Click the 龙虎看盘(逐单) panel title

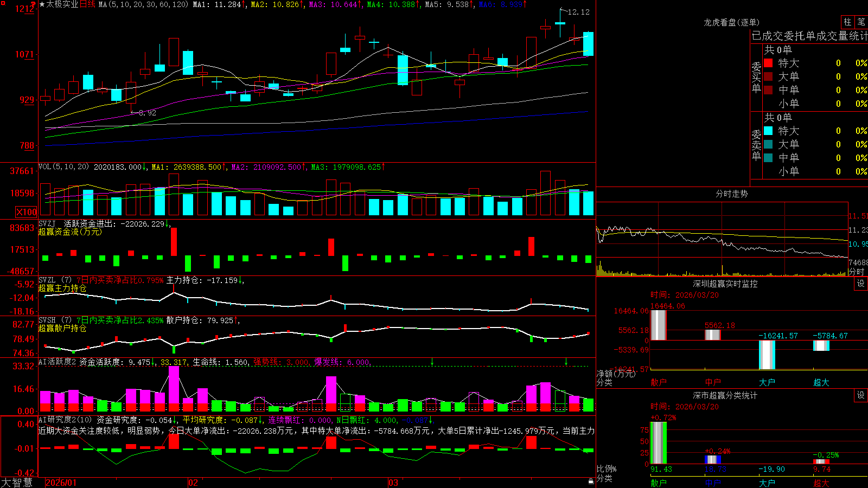click(731, 22)
